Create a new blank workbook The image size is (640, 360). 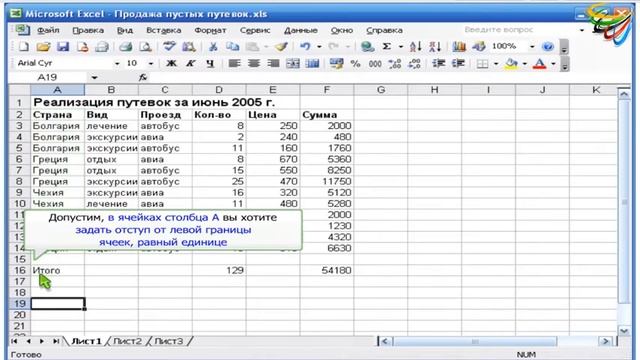pyautogui.click(x=24, y=47)
